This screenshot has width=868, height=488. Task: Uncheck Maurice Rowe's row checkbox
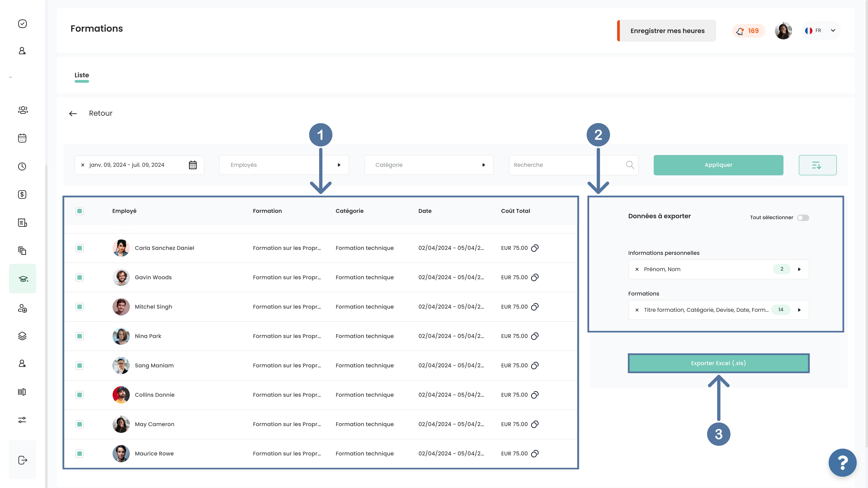[x=80, y=454]
